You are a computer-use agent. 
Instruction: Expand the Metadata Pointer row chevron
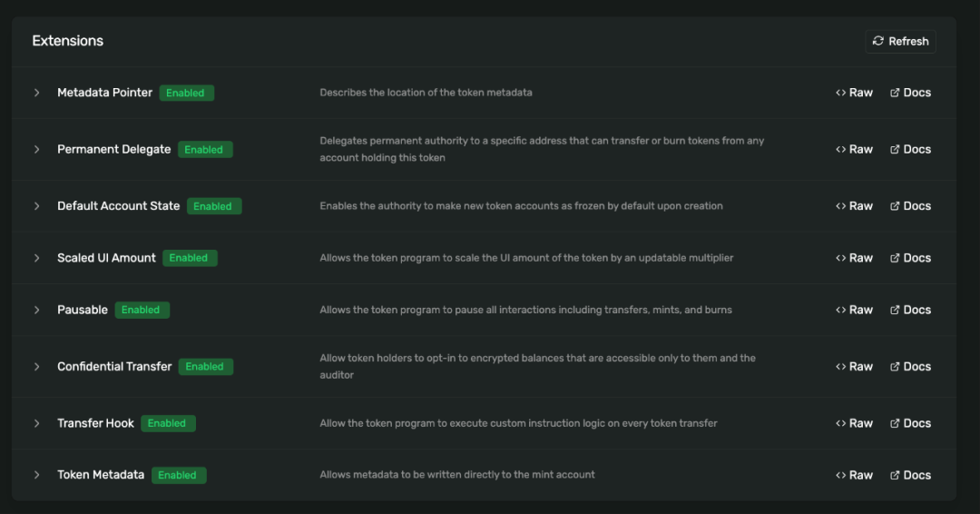[37, 93]
